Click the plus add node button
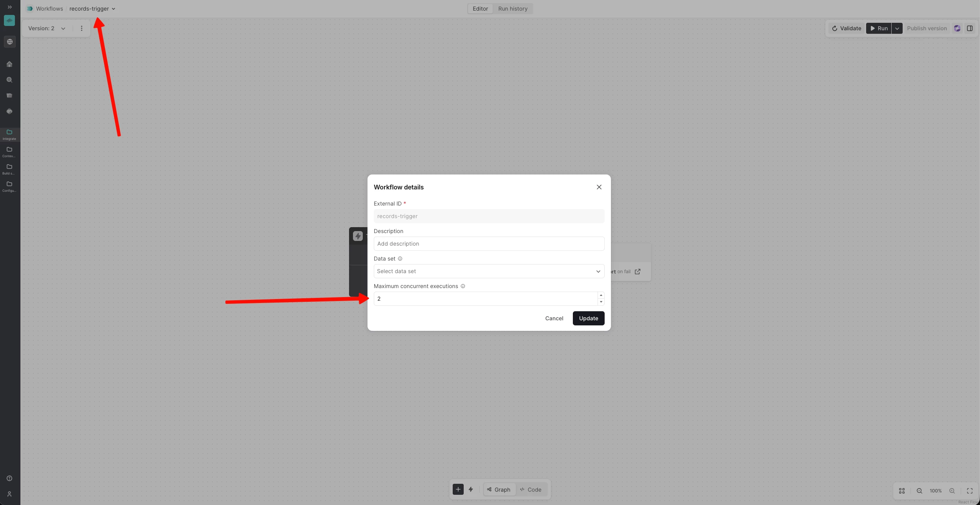 coord(458,489)
